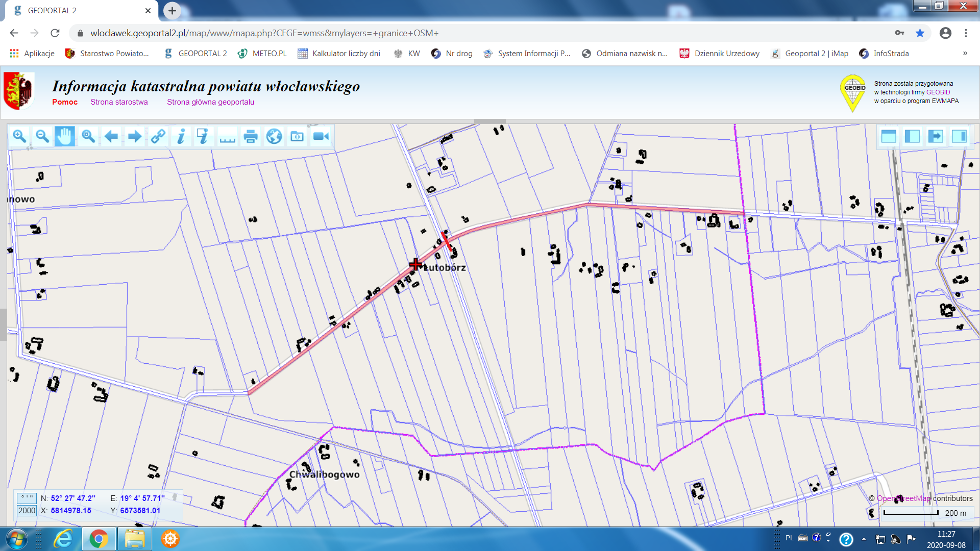Click the zoom to full extent tool

pos(88,136)
